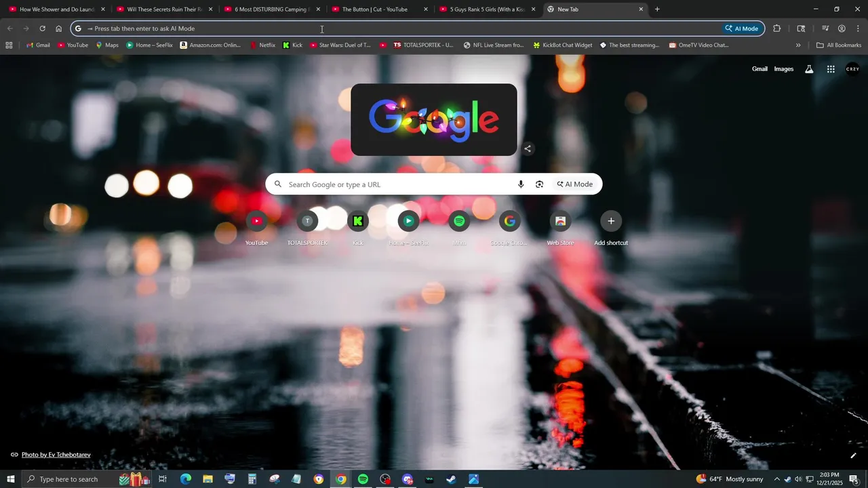Image resolution: width=868 pixels, height=488 pixels.
Task: Open the Home – SeeFlix shortcut tile
Action: 408,228
